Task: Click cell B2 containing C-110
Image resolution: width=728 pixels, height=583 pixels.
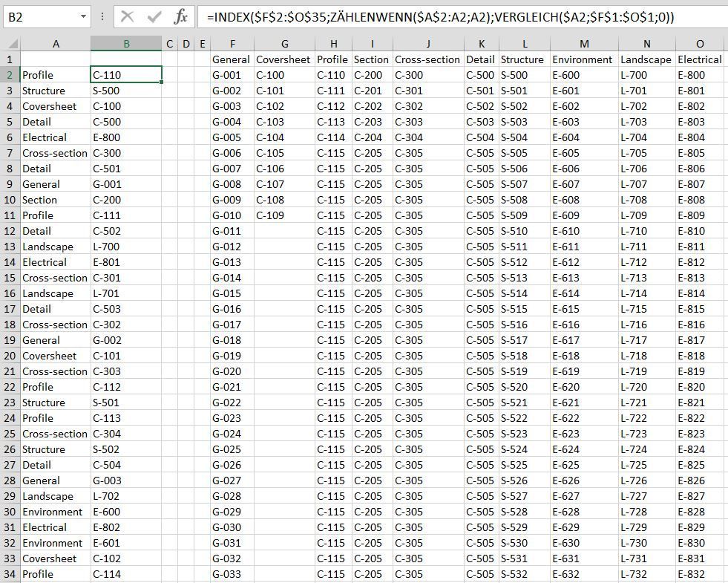Action: [x=126, y=75]
